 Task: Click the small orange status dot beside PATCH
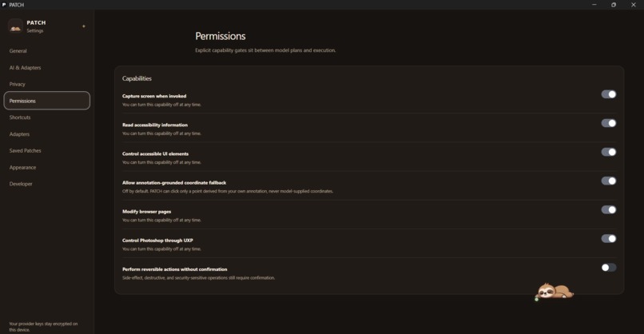pos(84,26)
